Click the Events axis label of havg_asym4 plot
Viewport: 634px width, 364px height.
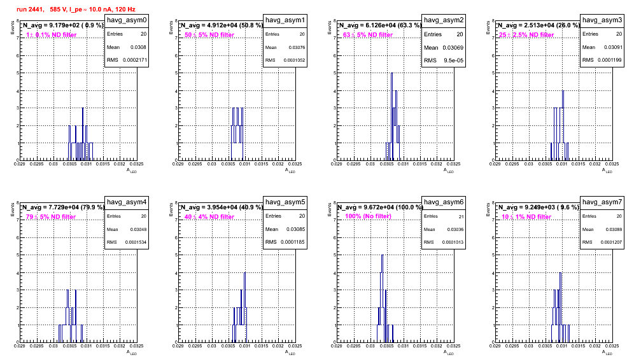pyautogui.click(x=12, y=209)
